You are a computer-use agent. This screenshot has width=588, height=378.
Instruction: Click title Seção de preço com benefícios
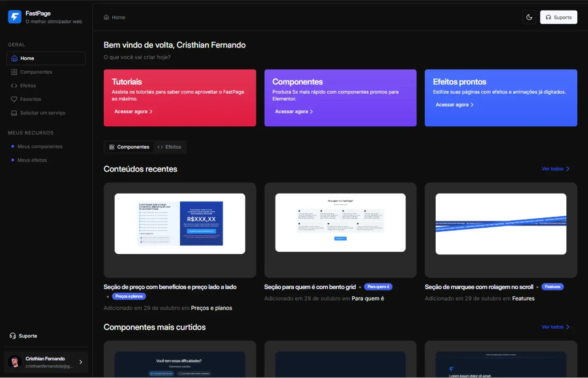coord(170,287)
